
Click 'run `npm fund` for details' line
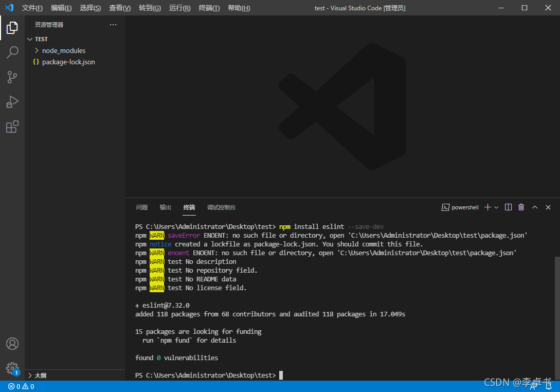pos(189,340)
